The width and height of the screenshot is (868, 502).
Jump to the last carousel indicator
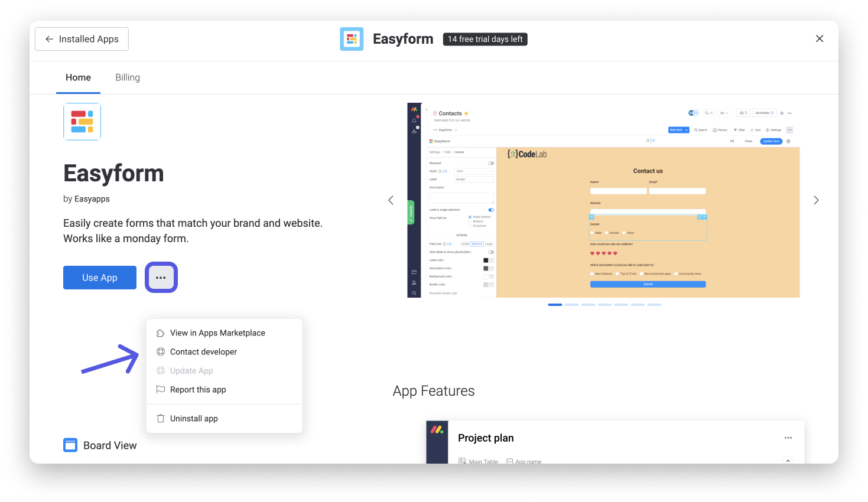click(654, 305)
